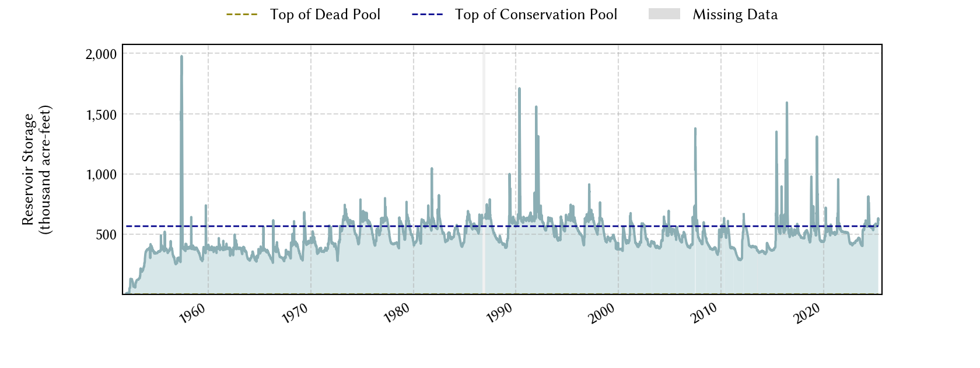Click the 1970 x-axis tick label
This screenshot has height=368, width=980.
tap(295, 314)
